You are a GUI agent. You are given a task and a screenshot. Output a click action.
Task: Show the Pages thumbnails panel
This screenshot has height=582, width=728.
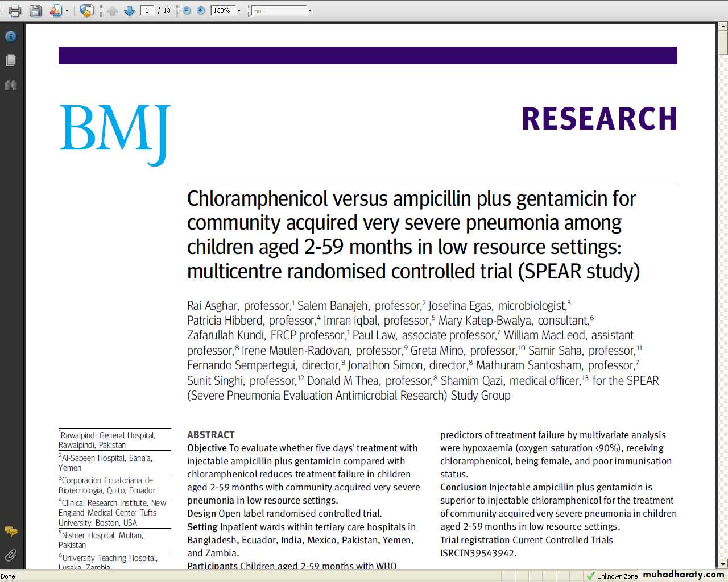coord(10,60)
